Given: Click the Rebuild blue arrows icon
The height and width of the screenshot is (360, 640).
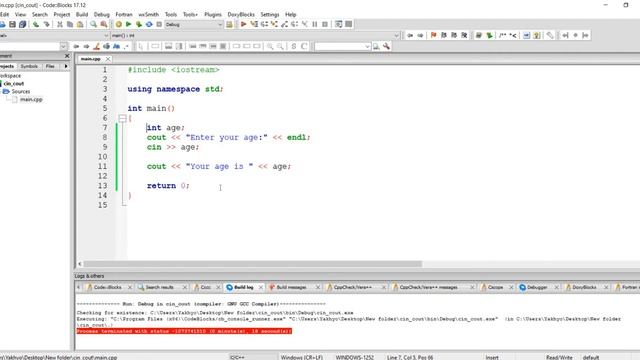Looking at the screenshot, I should coord(149,24).
